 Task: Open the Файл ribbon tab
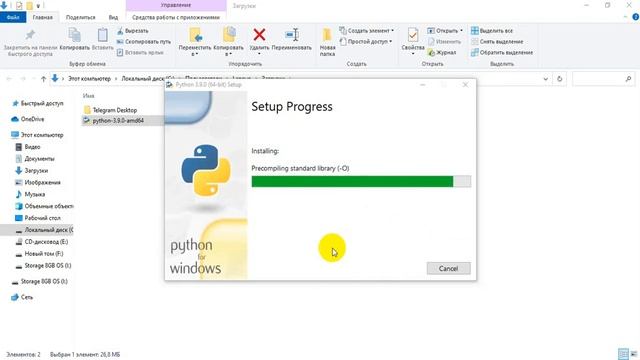tap(13, 17)
